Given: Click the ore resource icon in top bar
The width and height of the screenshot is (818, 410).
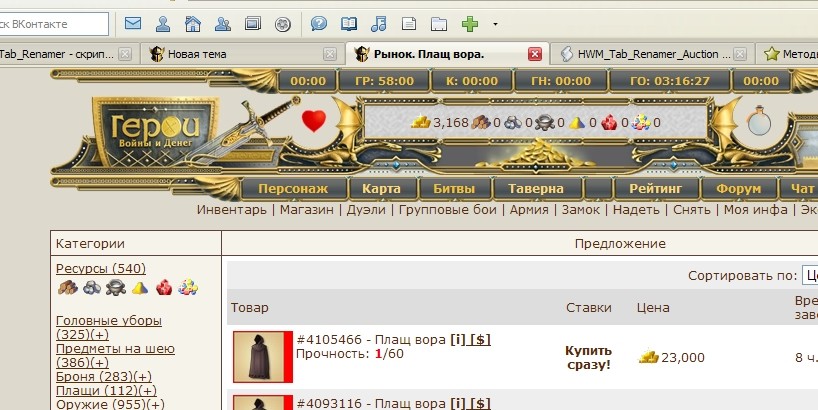Looking at the screenshot, I should point(513,123).
